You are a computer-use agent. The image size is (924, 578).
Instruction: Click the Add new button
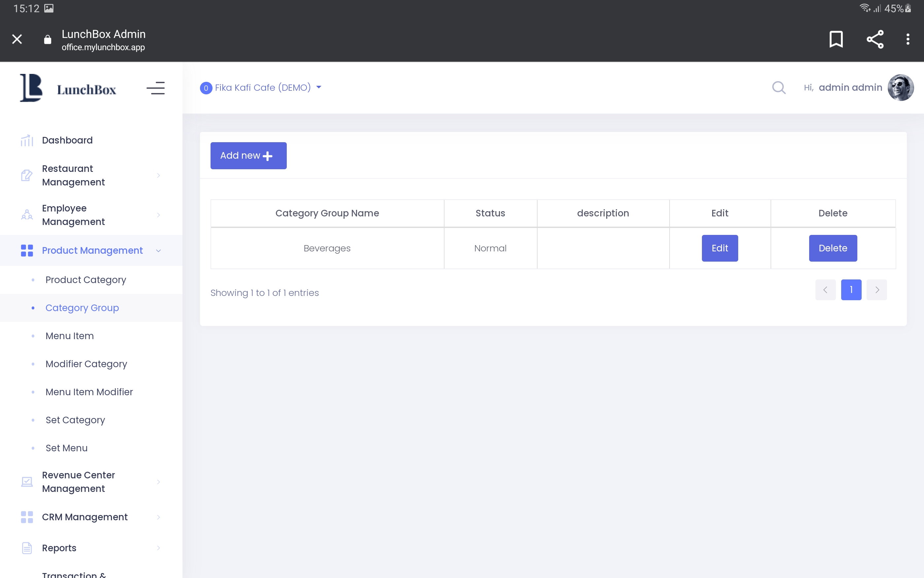(x=248, y=156)
